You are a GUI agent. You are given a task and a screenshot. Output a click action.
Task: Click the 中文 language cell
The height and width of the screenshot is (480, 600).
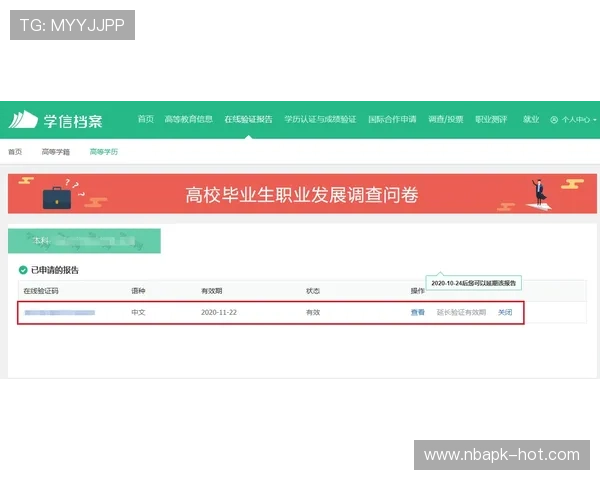coord(139,312)
